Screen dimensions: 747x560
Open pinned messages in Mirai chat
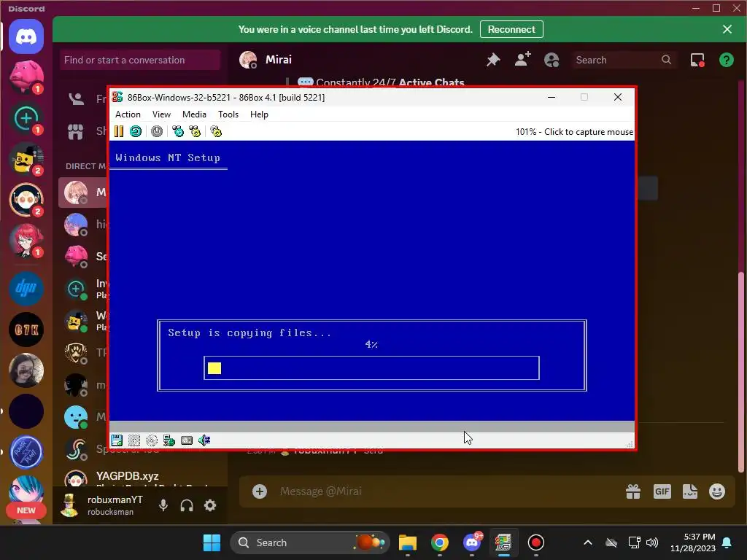(493, 60)
